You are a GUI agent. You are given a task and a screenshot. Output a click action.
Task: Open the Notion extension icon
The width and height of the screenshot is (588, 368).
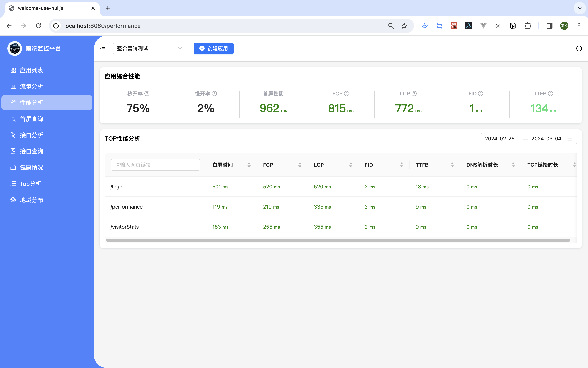click(x=513, y=26)
